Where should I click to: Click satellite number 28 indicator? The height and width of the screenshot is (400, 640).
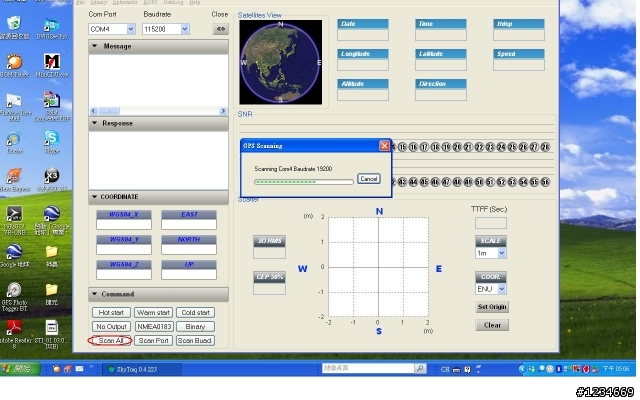(x=545, y=147)
